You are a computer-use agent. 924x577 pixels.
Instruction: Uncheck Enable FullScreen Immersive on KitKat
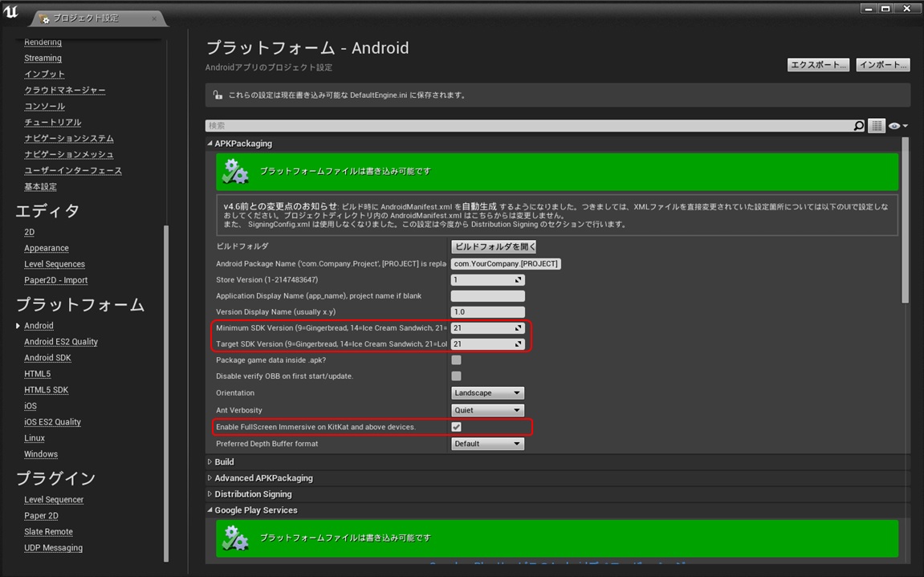tap(456, 427)
